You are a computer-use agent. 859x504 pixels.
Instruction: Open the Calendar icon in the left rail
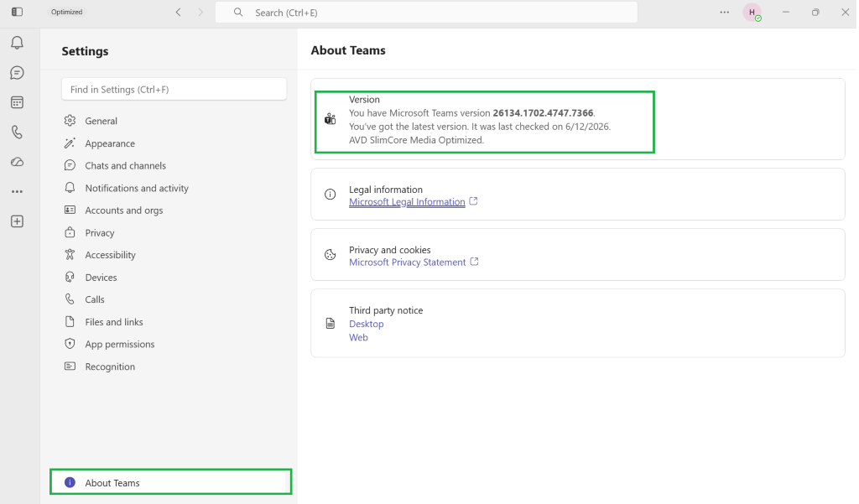point(17,102)
